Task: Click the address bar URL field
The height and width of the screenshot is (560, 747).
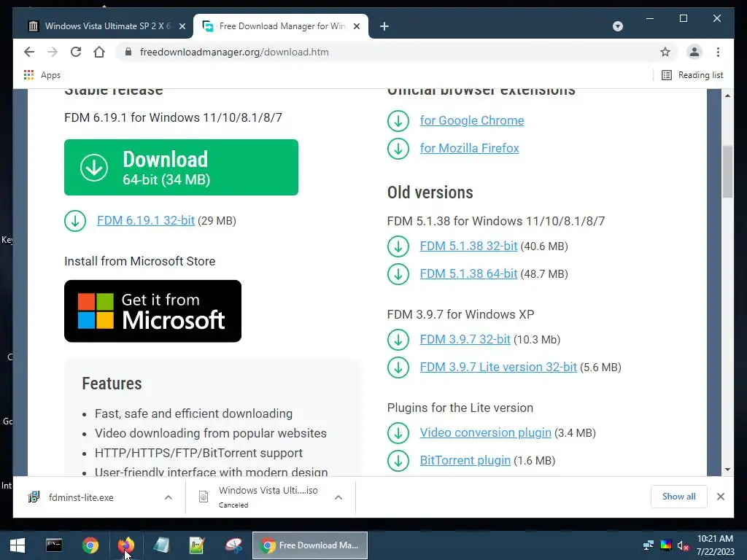Action: click(x=395, y=52)
